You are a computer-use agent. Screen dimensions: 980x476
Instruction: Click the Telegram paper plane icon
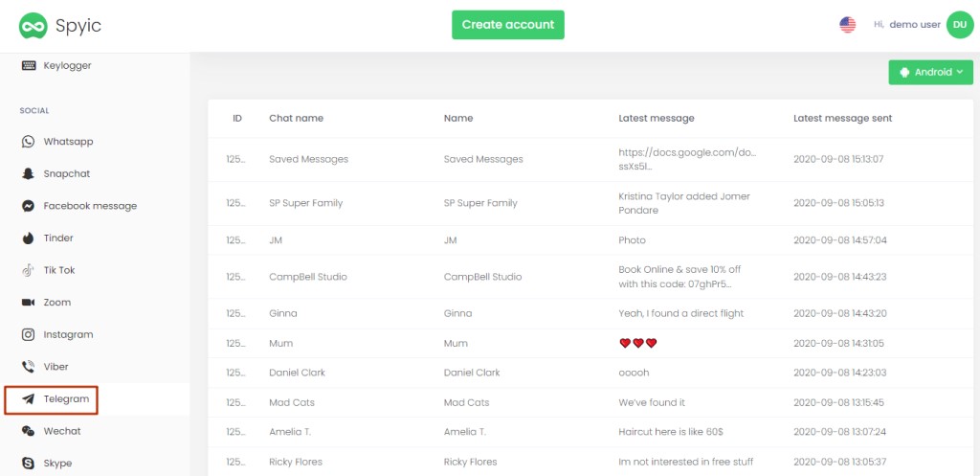click(28, 399)
